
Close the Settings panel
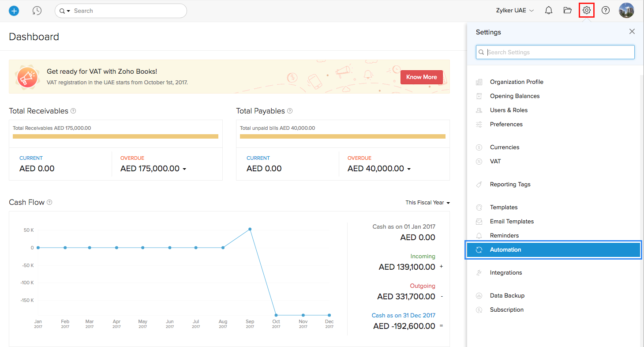pos(632,32)
